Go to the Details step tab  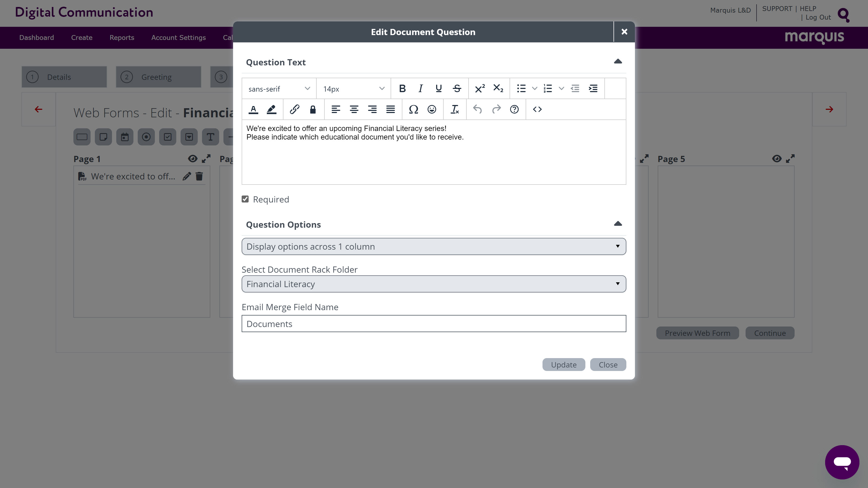64,77
